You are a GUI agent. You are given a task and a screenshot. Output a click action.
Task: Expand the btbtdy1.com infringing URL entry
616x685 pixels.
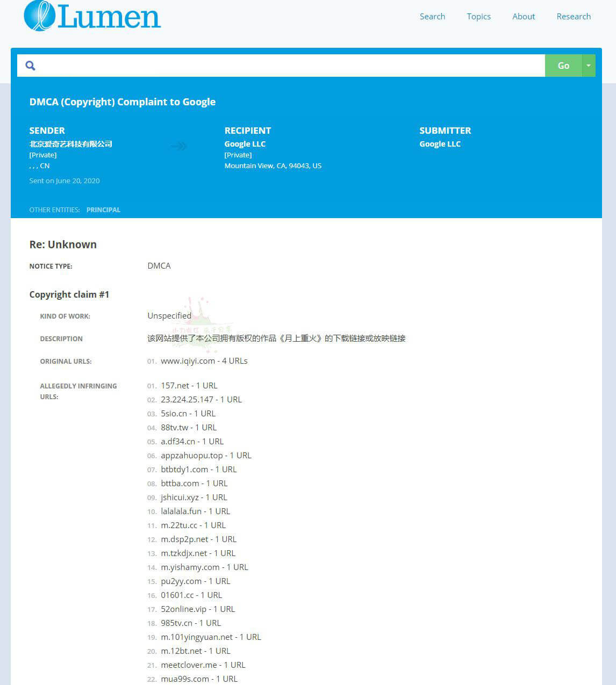point(198,470)
